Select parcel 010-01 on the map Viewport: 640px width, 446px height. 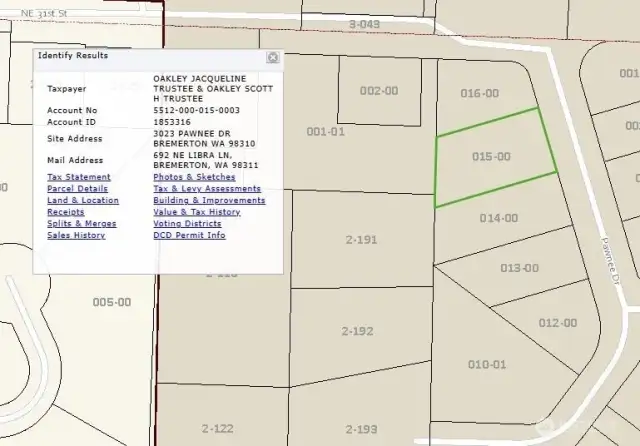point(487,364)
